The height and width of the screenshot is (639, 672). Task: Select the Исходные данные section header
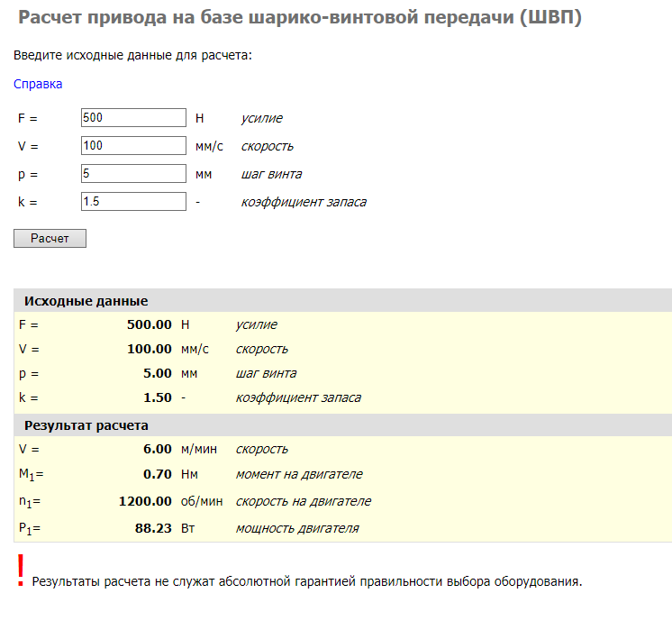tap(86, 301)
